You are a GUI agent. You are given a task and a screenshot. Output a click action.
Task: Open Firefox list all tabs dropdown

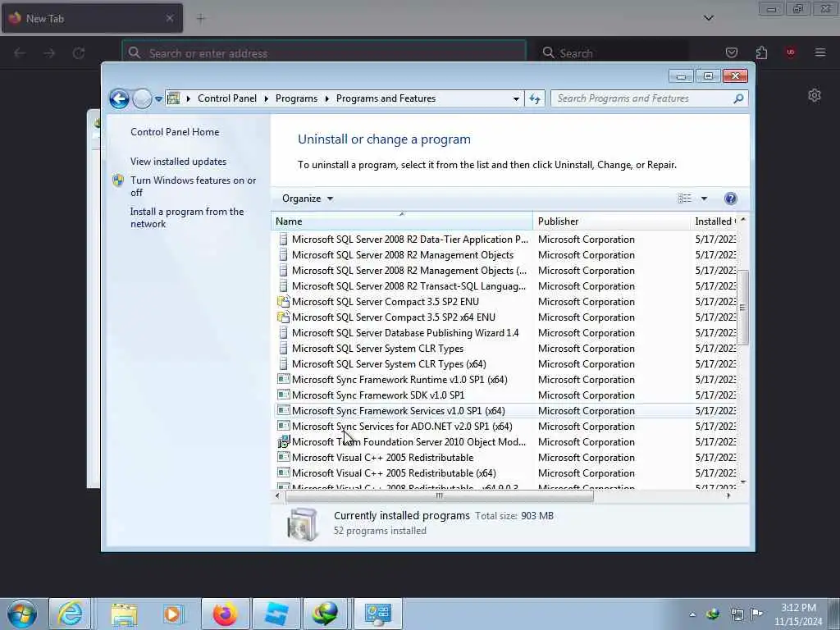tap(709, 18)
